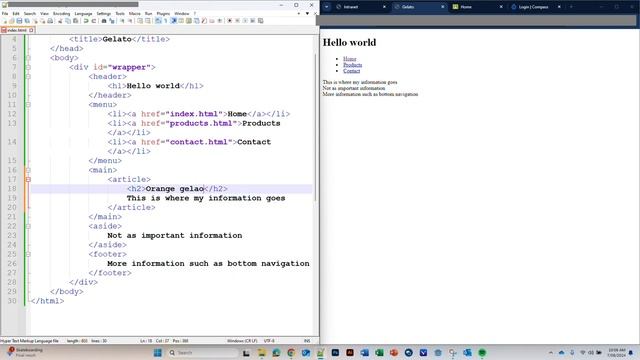This screenshot has width=640, height=360.
Task: Click the macro Playback toolbar icon
Action: pyautogui.click(x=245, y=21)
